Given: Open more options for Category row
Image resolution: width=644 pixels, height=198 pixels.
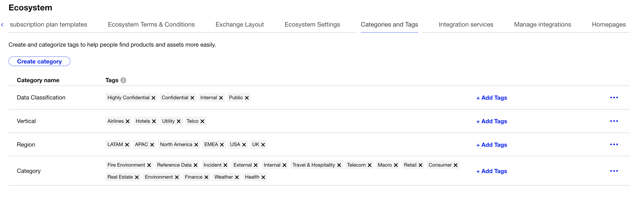Looking at the screenshot, I should [x=614, y=171].
